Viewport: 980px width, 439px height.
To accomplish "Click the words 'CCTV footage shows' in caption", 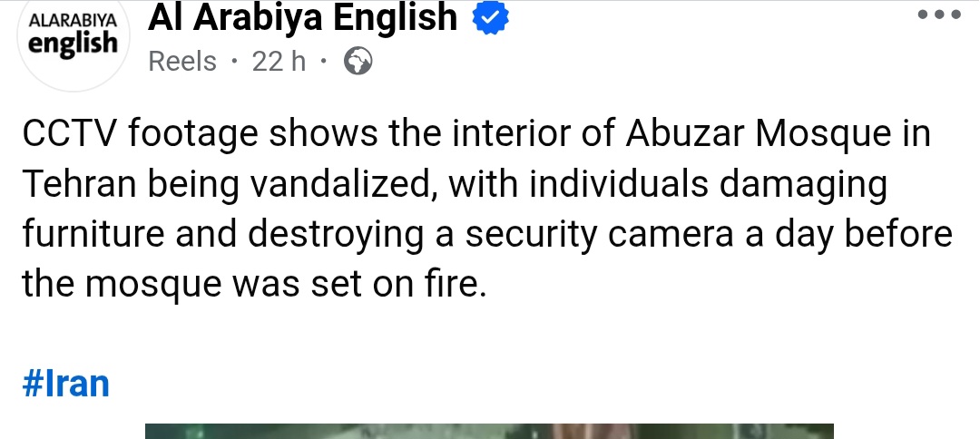I will coord(200,135).
